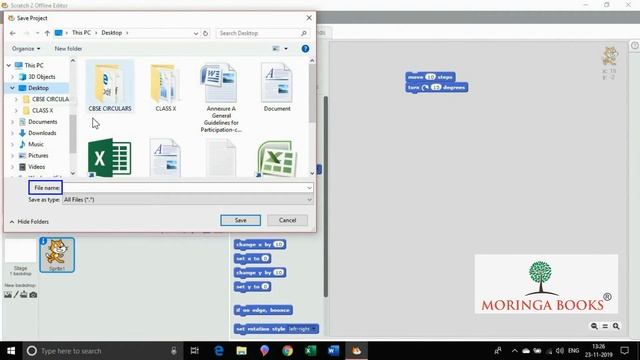Open Music in navigation tree
Screen dimensions: 640x360
point(36,144)
